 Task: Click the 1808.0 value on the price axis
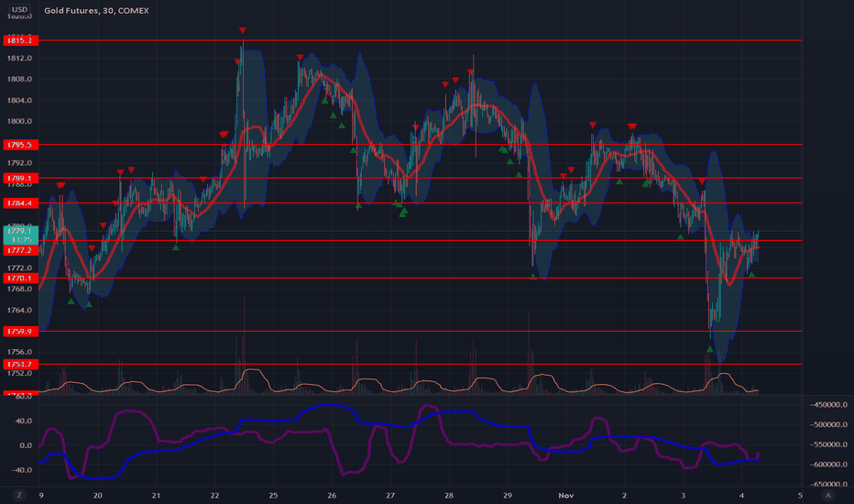point(19,79)
